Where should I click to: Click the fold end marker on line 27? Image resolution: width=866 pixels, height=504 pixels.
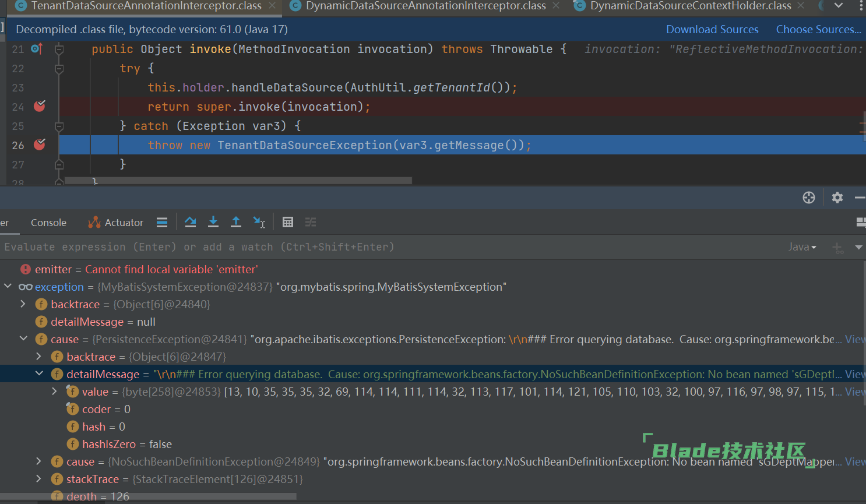(59, 165)
